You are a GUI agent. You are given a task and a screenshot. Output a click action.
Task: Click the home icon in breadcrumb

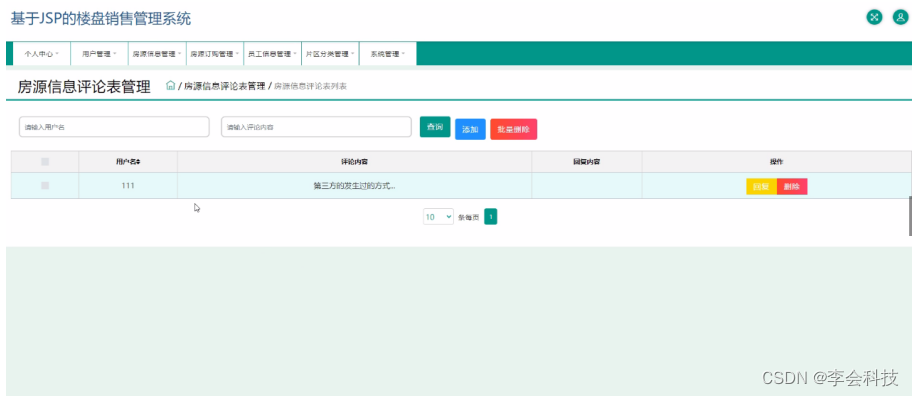(170, 86)
